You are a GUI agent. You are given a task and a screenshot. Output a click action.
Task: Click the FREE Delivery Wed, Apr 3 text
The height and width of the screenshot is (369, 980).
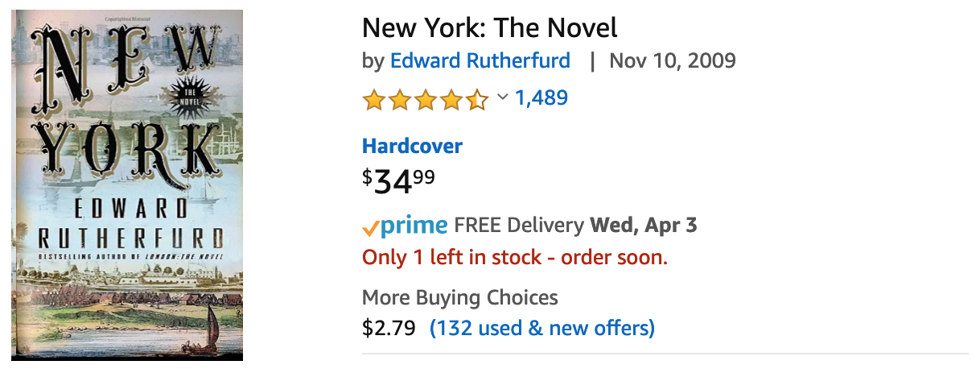pos(575,226)
